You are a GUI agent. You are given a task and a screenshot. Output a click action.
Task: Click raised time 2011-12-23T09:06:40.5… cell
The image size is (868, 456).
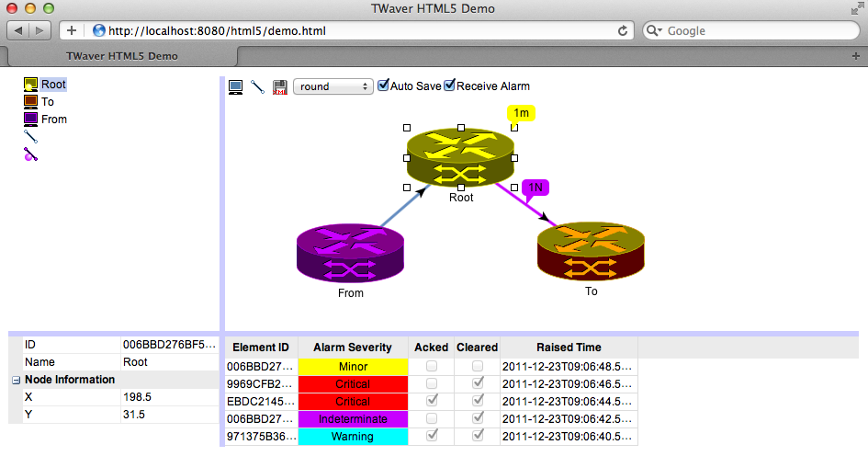click(x=568, y=437)
